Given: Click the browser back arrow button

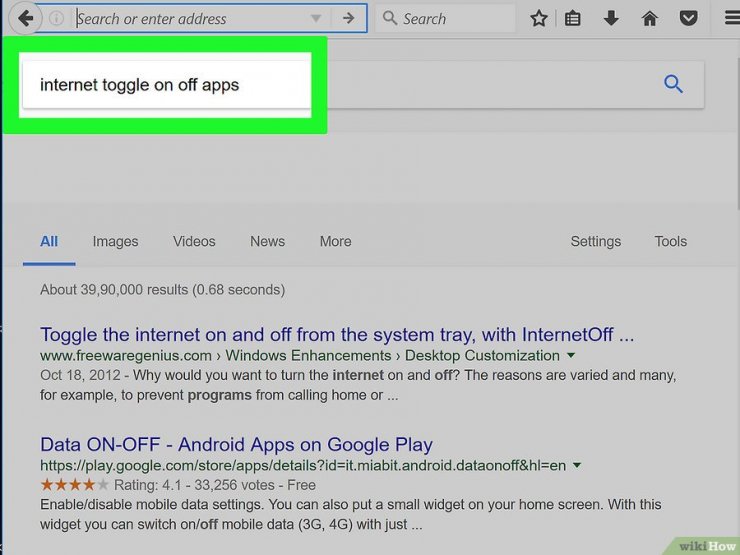Looking at the screenshot, I should (x=25, y=18).
